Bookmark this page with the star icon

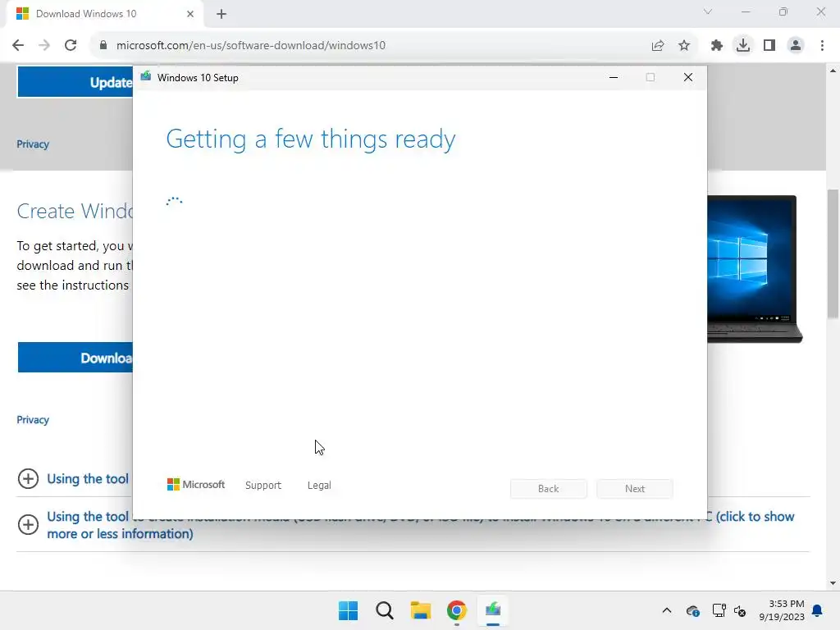pyautogui.click(x=684, y=46)
